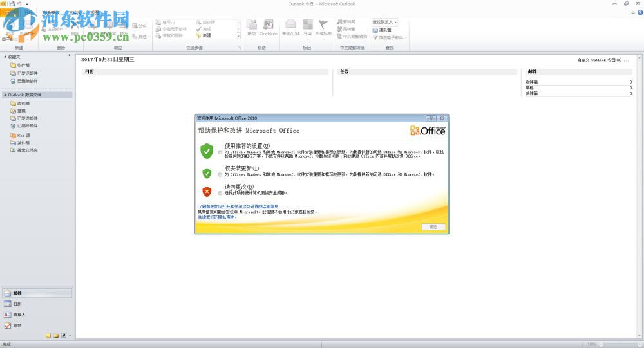Open the configure buttons dropdown at the navigation pane bottom
Image resolution: width=644 pixels, height=348 pixels.
point(70,336)
